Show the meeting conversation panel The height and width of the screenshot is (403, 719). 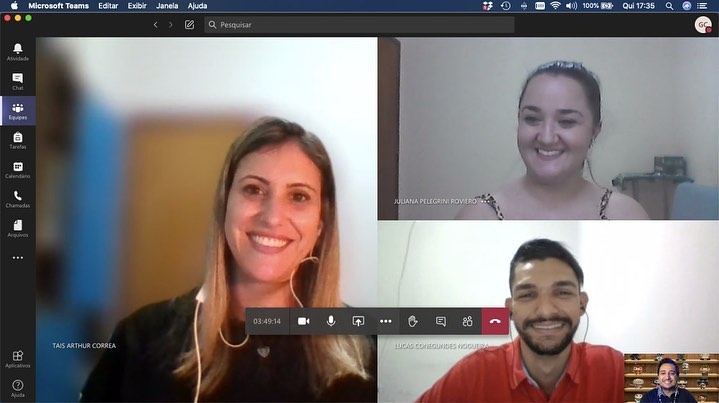click(441, 321)
